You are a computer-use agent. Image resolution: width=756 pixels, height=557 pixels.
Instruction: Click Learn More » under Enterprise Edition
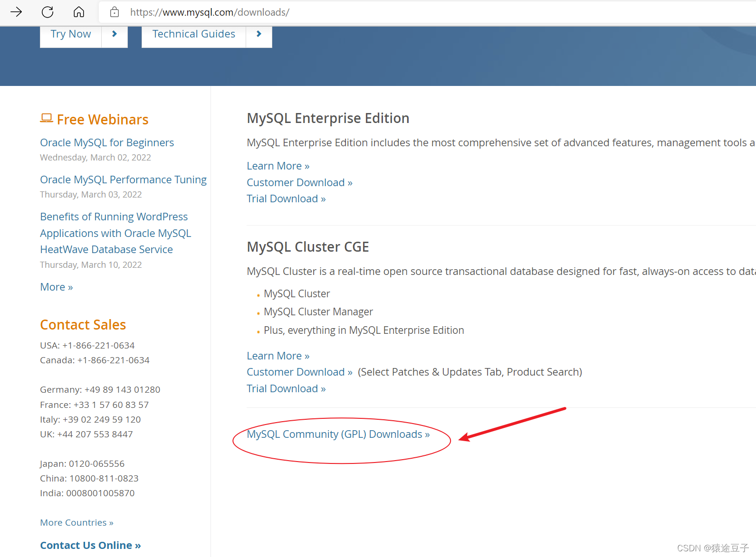(278, 166)
